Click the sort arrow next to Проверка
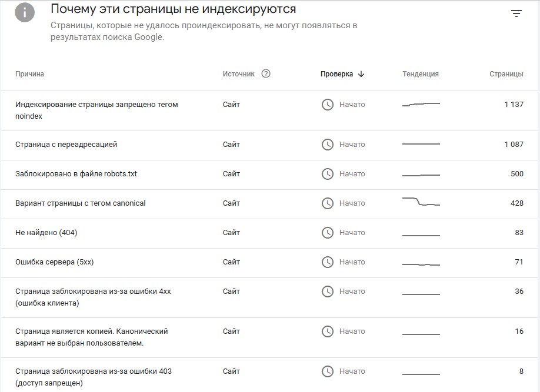Screen dimensions: 540x392 361,74
